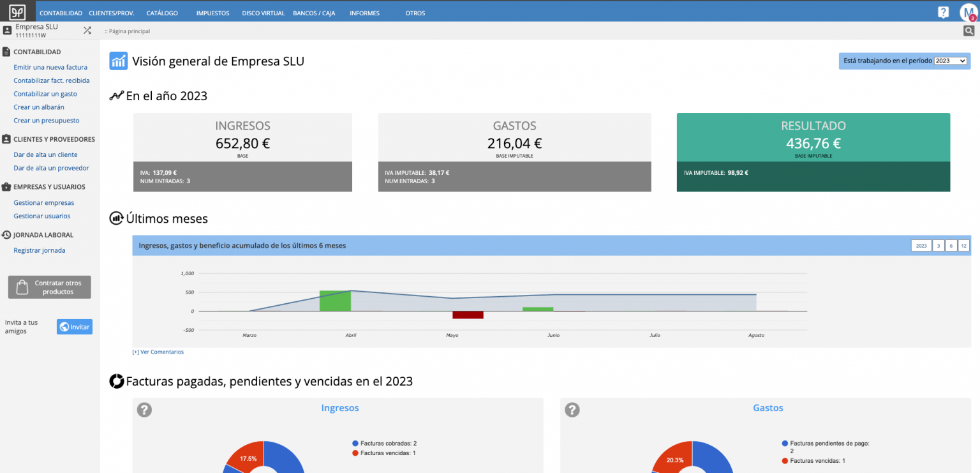Open the working period year dropdown
980x473 pixels.
[x=950, y=61]
